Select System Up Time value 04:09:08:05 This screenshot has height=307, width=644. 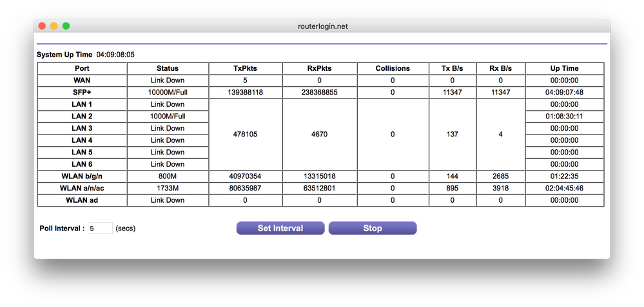[x=115, y=55]
